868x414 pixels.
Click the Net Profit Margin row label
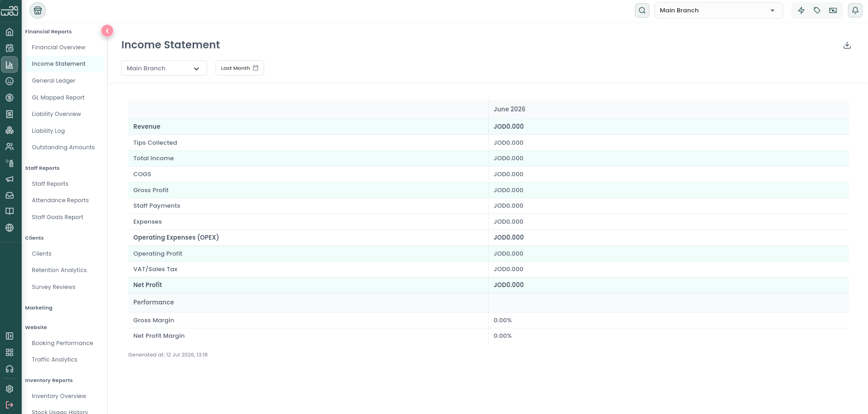click(x=159, y=336)
